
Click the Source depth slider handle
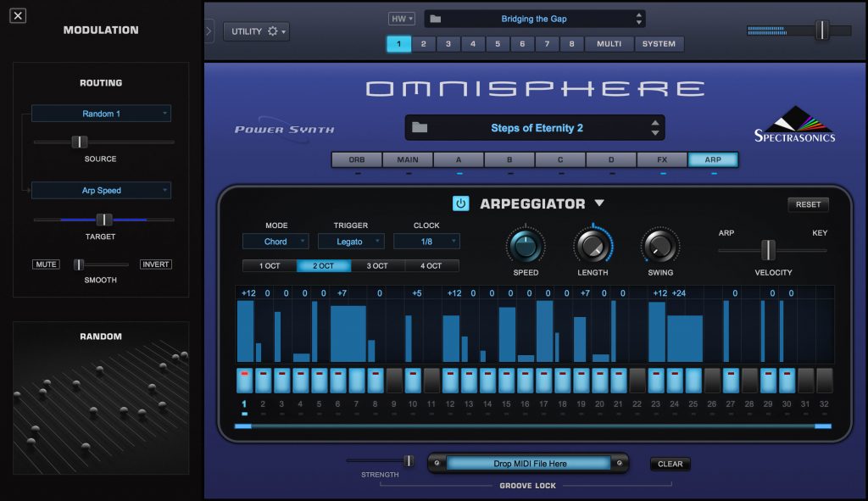80,142
